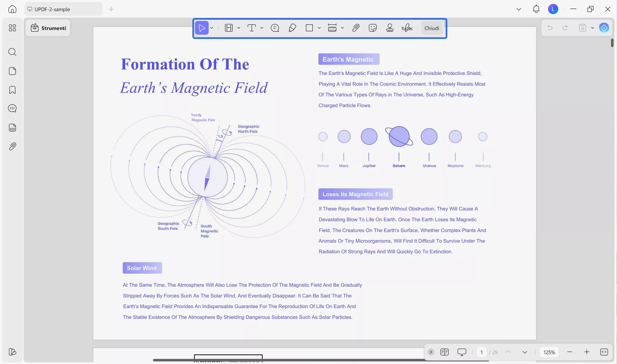Expand the rectangle shape options dropdown
The width and height of the screenshot is (617, 364).
click(319, 28)
